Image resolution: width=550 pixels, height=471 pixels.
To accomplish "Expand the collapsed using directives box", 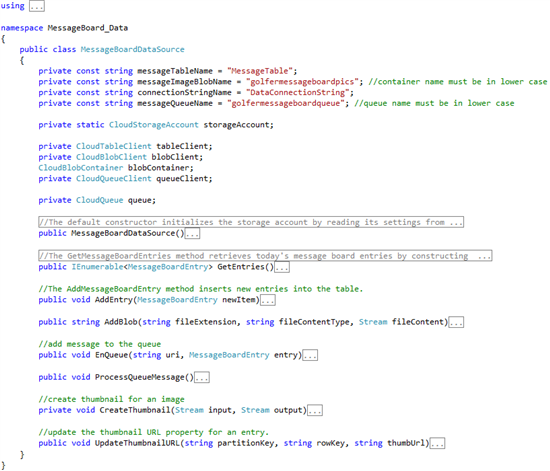I will (36, 6).
